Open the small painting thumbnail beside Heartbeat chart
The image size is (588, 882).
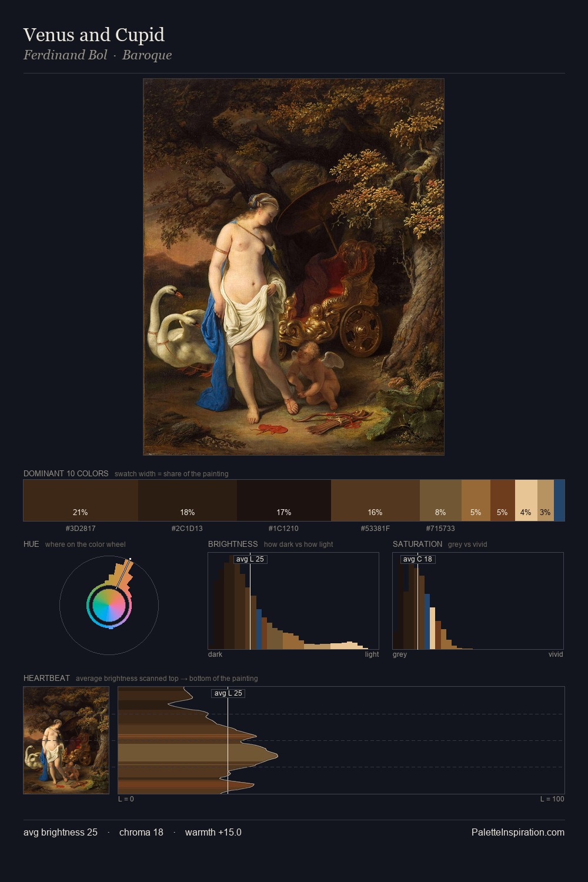[66, 740]
